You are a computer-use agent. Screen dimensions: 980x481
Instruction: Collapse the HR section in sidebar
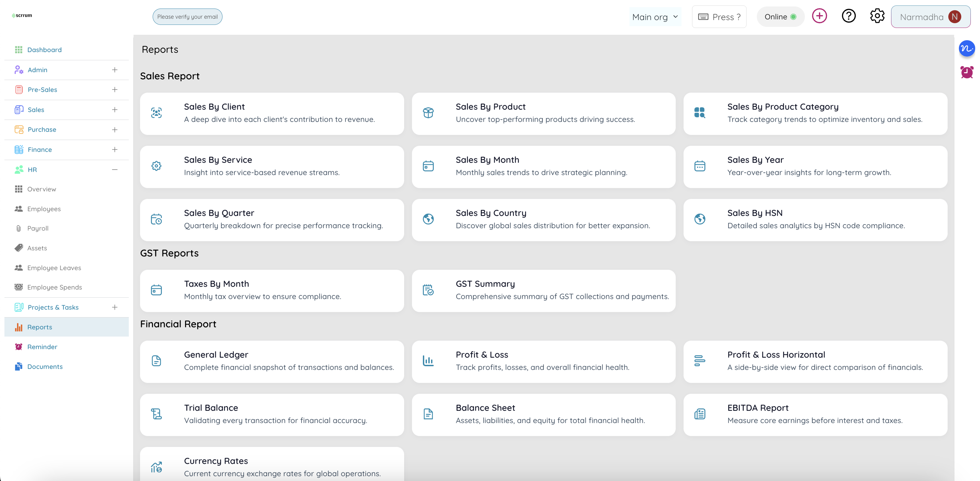point(115,170)
